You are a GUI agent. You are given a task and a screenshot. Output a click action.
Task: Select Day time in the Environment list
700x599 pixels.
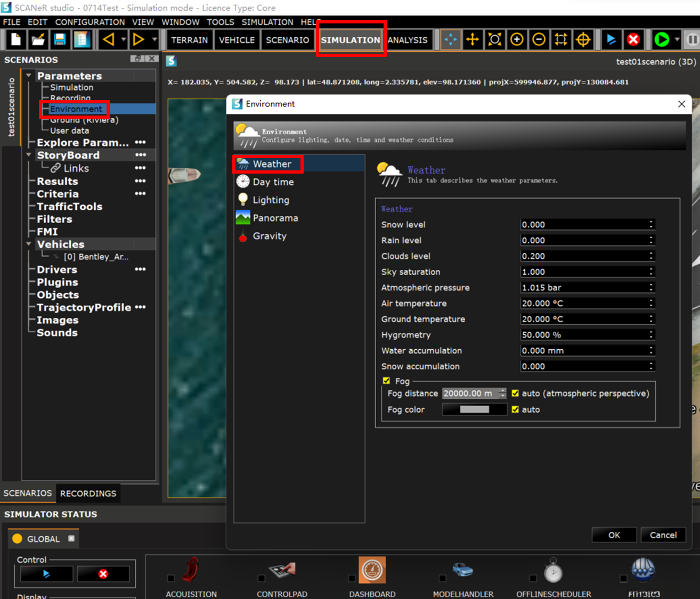click(x=299, y=182)
